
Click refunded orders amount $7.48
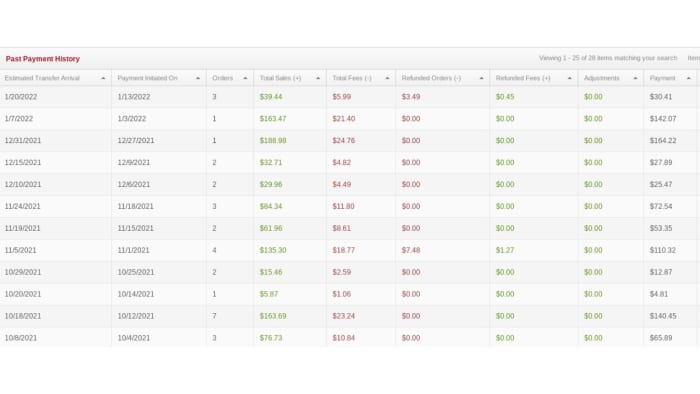[x=411, y=250]
